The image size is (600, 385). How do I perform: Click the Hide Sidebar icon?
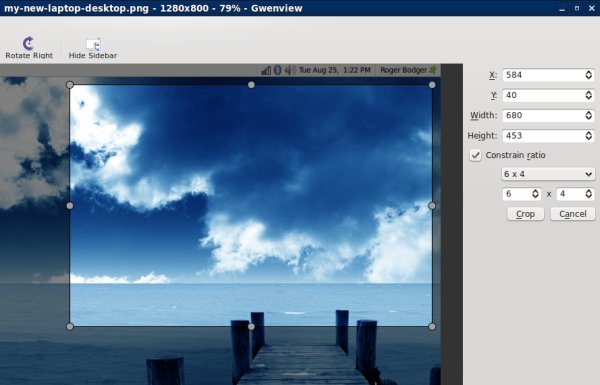click(93, 44)
